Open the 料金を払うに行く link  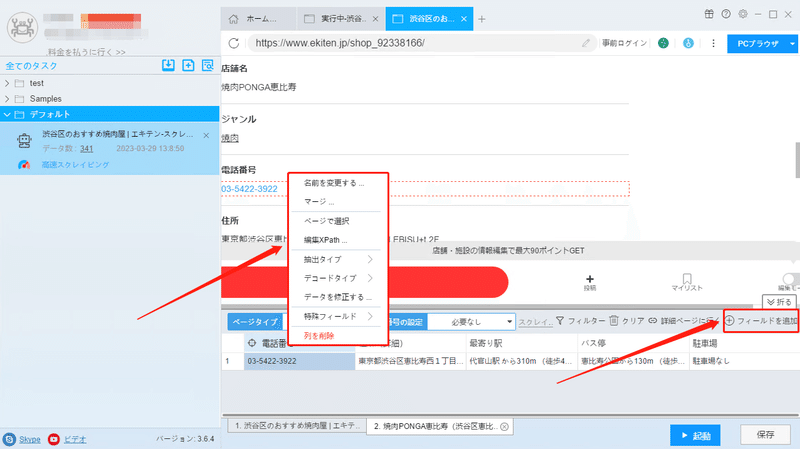click(86, 52)
